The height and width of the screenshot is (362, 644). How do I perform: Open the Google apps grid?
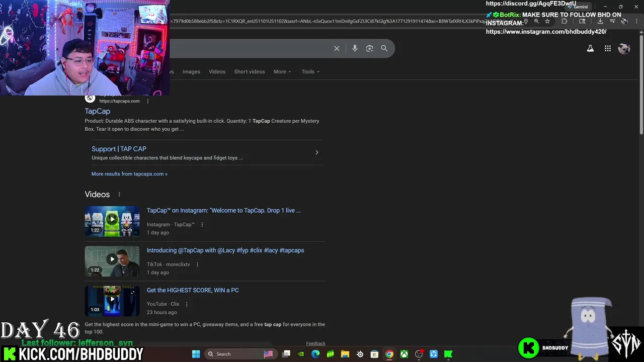pos(608,48)
